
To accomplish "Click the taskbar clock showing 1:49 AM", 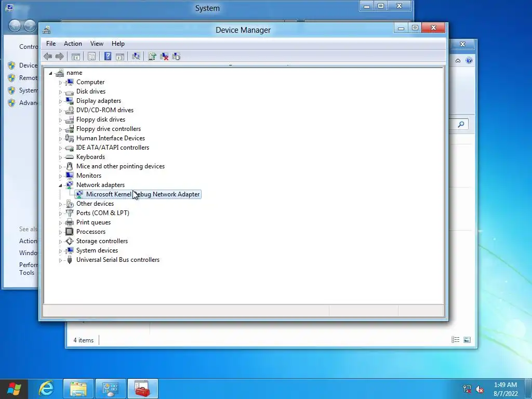I will pos(506,389).
